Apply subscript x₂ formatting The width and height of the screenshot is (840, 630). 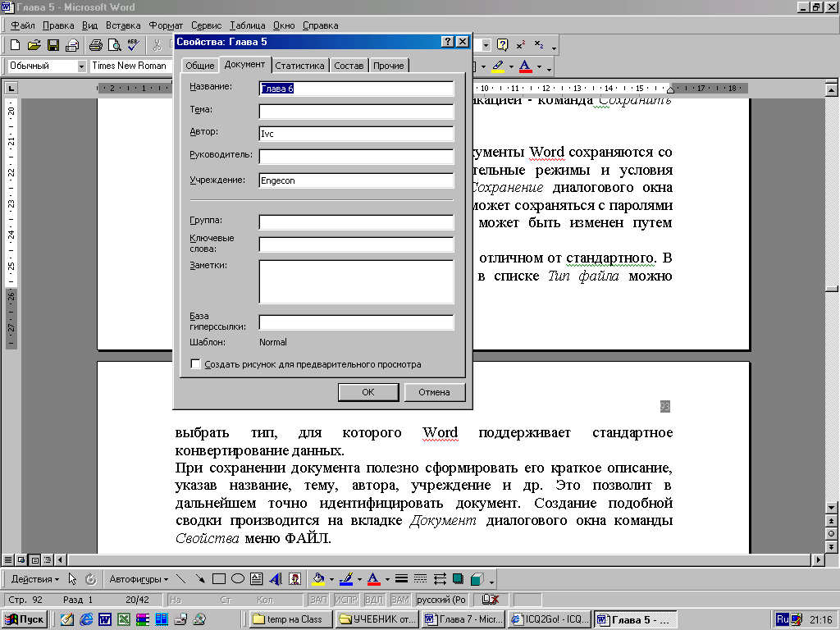[539, 46]
